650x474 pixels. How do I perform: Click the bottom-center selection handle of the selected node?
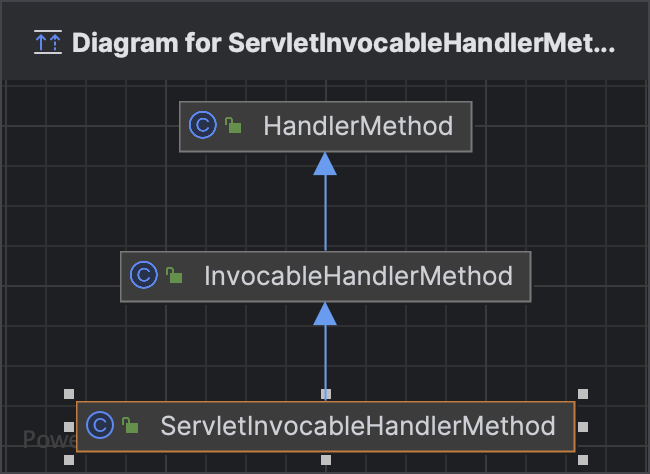(326, 459)
